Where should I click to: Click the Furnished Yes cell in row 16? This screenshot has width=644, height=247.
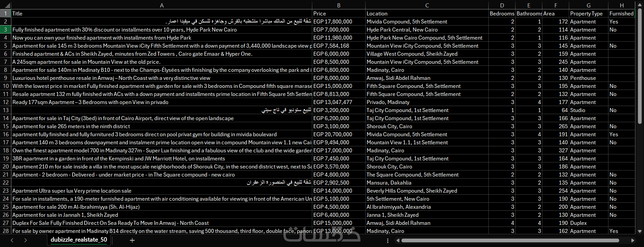point(622,134)
